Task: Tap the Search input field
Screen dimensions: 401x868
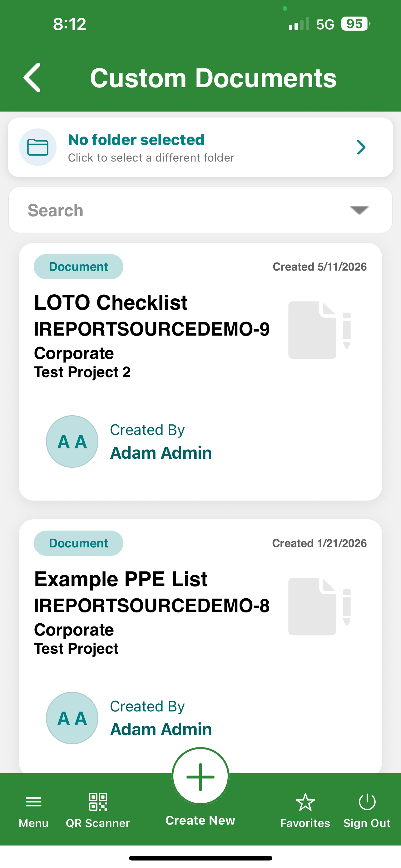Action: click(200, 210)
